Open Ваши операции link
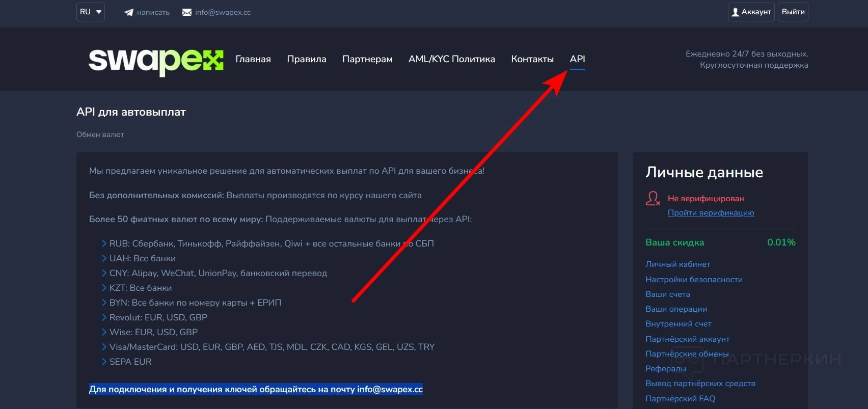868x409 pixels. coord(676,309)
